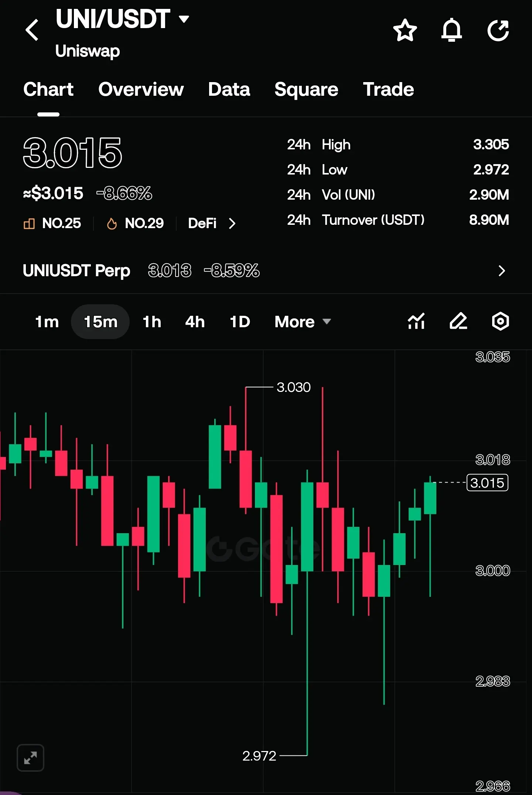Select the 4h timeframe
Viewport: 532px width, 795px height.
(195, 322)
